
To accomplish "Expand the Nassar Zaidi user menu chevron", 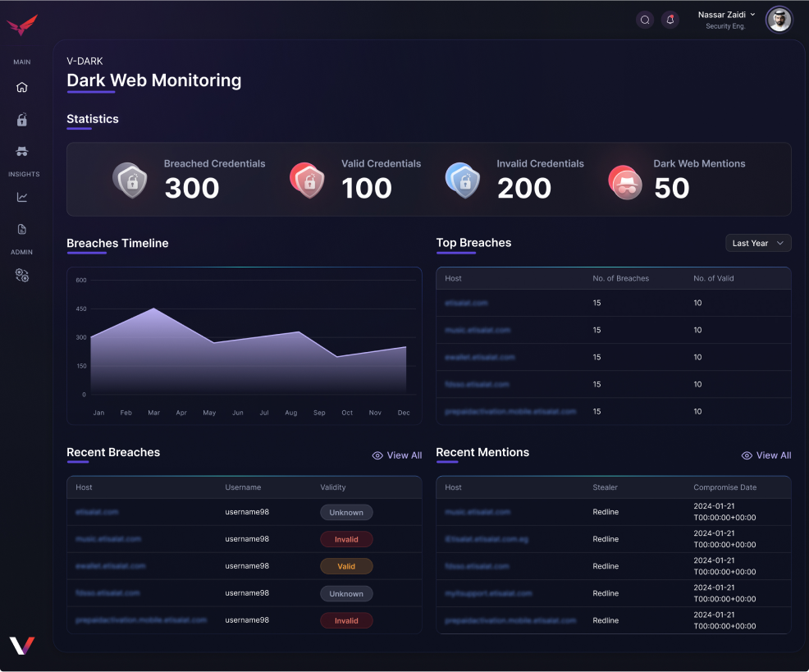I will [752, 15].
